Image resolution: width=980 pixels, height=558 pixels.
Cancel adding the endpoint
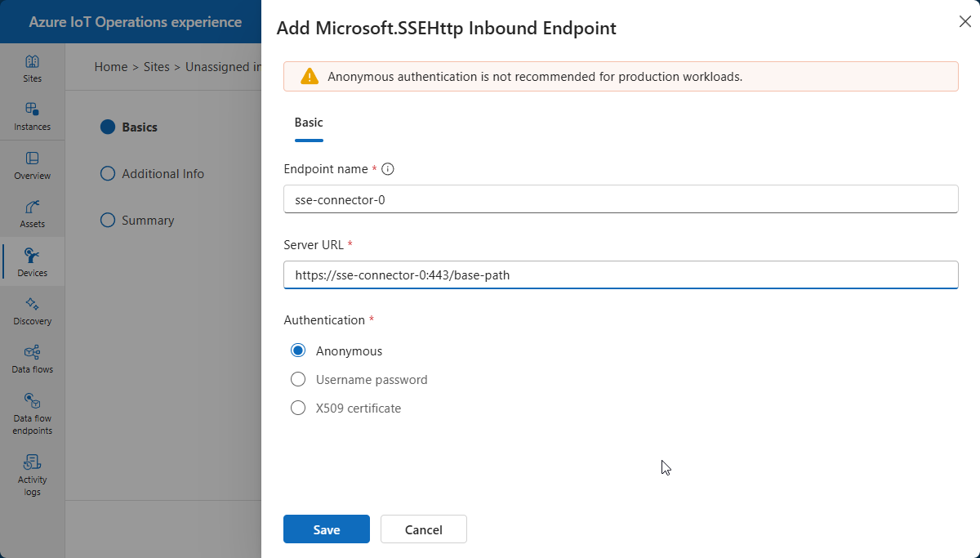(x=423, y=529)
